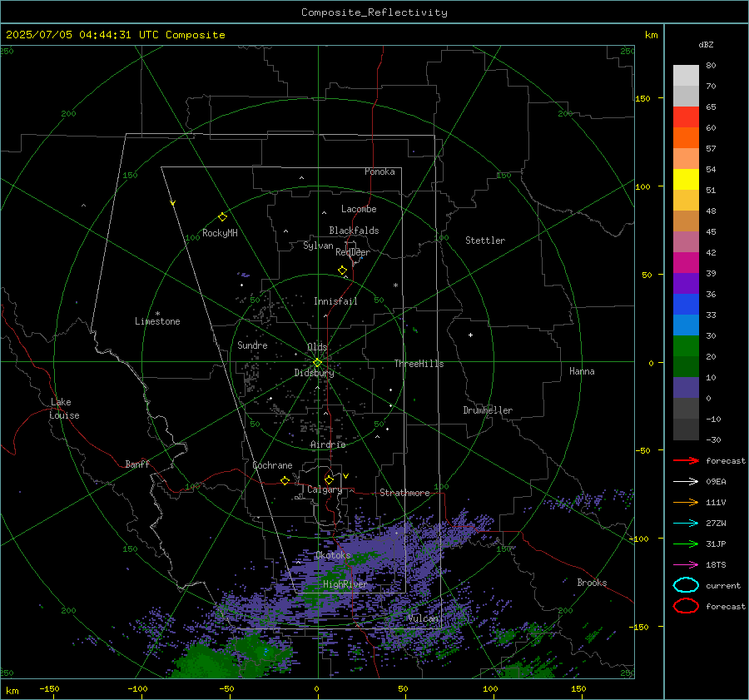Click the Innisfail label
This screenshot has width=749, height=700.
335,301
